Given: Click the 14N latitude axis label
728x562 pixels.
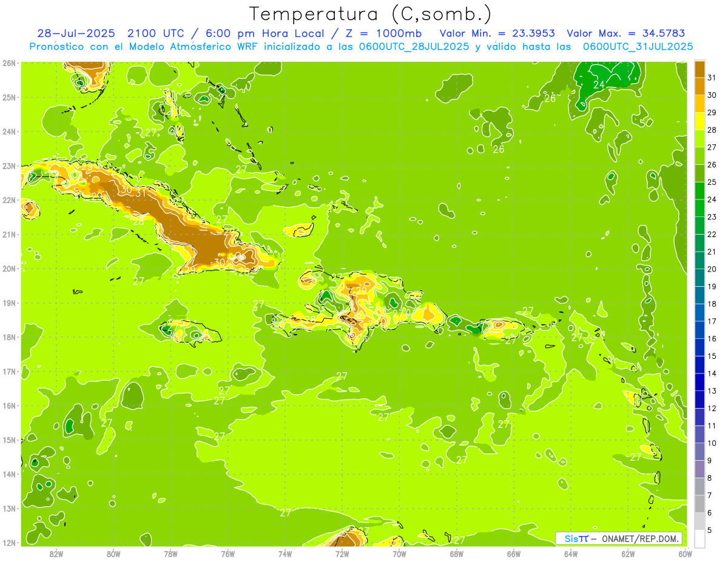Looking at the screenshot, I should tap(8, 474).
